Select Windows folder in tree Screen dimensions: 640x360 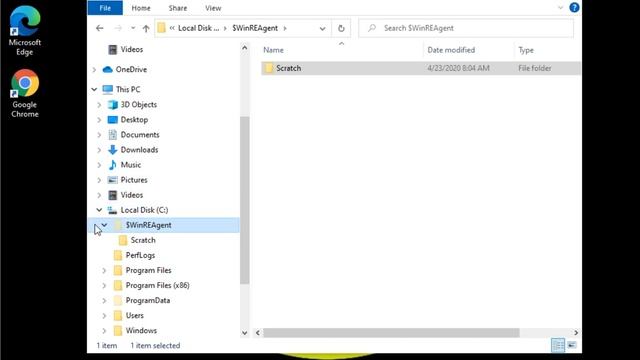tap(141, 330)
